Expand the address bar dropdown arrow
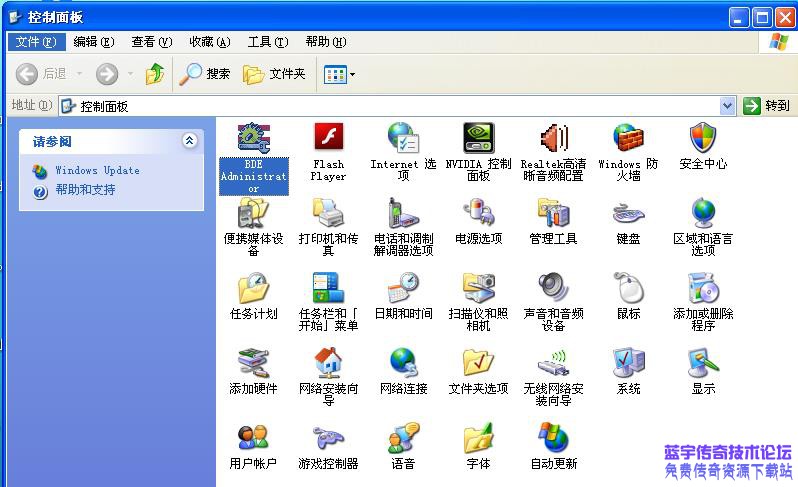 (727, 106)
